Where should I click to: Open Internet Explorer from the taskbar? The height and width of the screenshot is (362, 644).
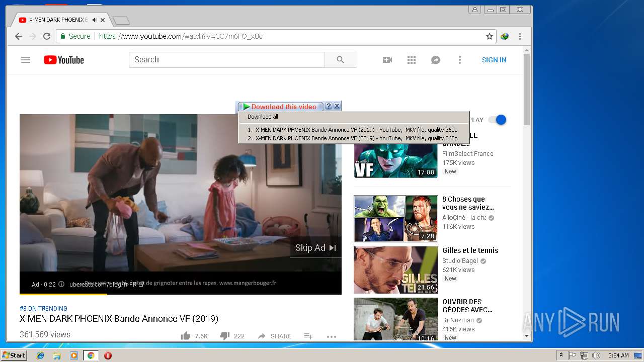40,355
